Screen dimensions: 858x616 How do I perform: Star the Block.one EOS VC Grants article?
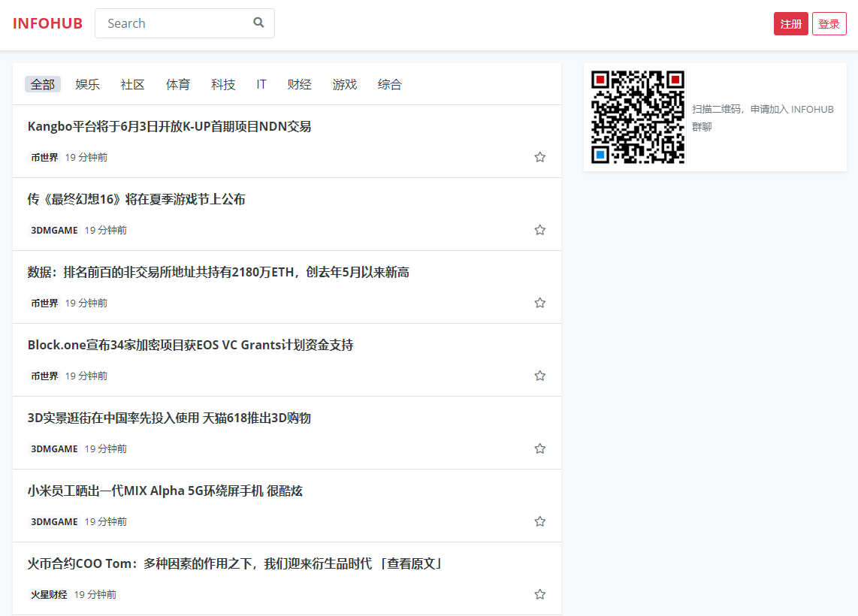539,376
